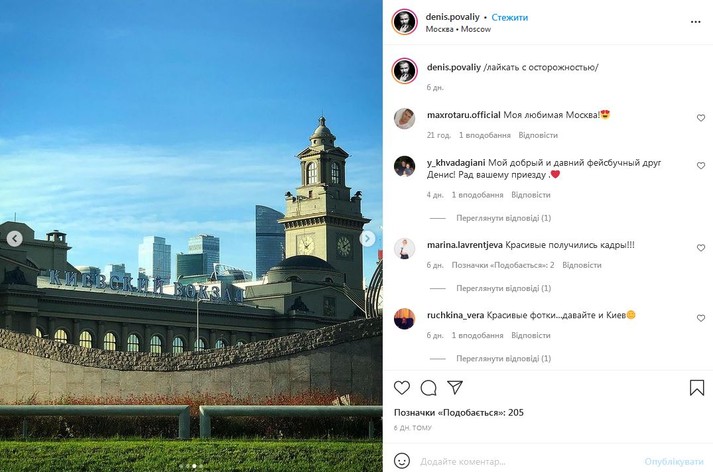This screenshot has width=713, height=472.
Task: Open the emoji picker smiley icon
Action: 402,461
